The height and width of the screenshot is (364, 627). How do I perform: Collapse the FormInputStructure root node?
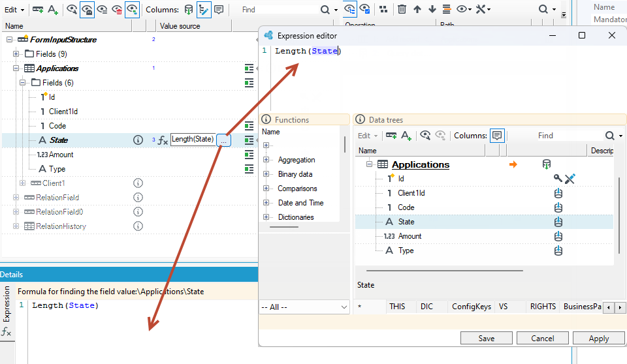9,40
